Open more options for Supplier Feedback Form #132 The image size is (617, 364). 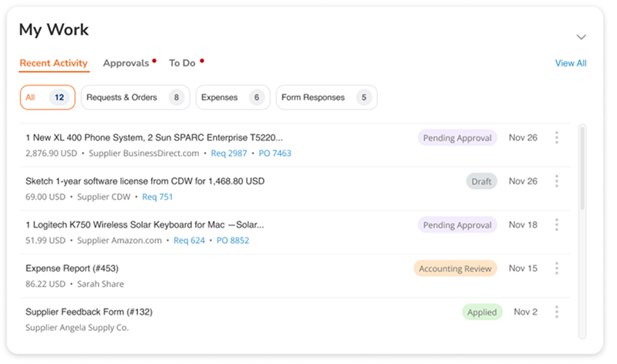pos(556,312)
